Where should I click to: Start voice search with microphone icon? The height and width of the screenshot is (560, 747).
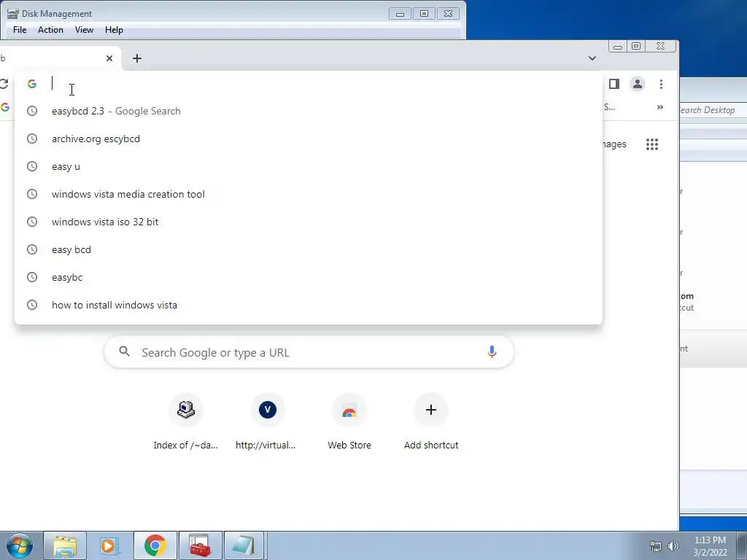coord(492,352)
